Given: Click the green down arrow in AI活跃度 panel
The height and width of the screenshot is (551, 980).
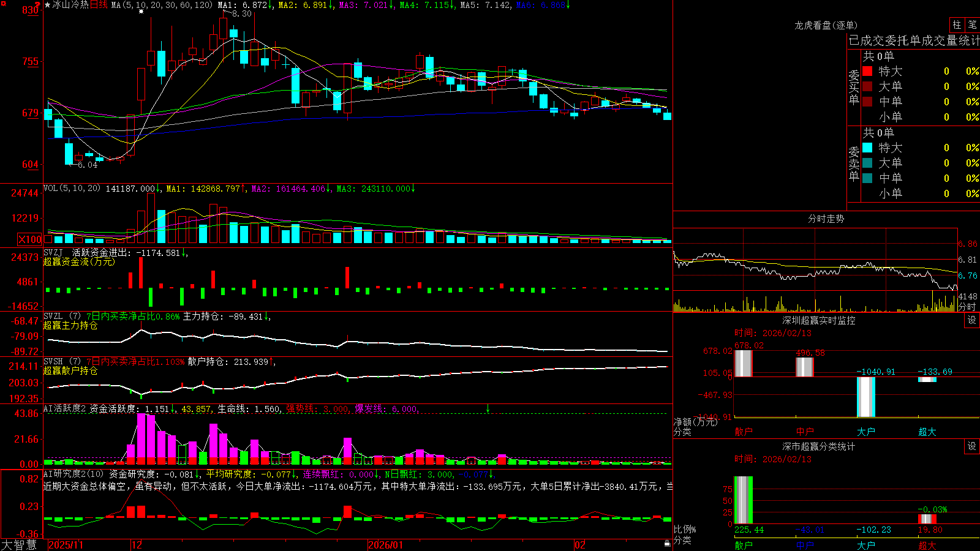Looking at the screenshot, I should pos(488,408).
